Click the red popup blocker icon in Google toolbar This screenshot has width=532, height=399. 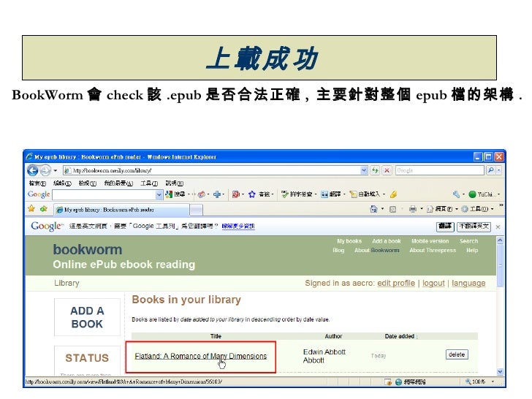pyautogui.click(x=235, y=194)
